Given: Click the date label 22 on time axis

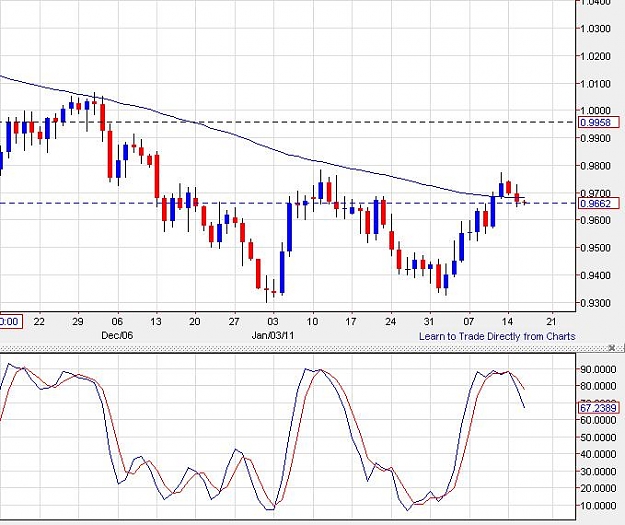Looking at the screenshot, I should click(39, 321).
